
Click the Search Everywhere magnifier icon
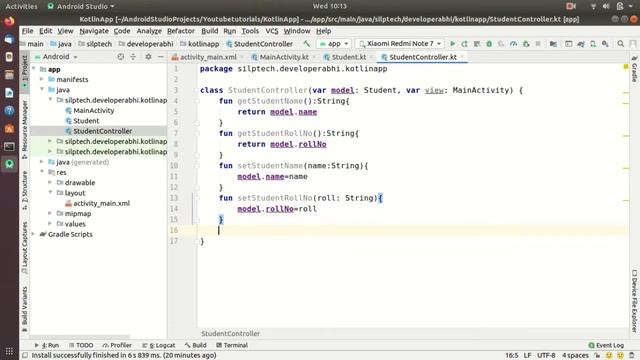point(620,44)
